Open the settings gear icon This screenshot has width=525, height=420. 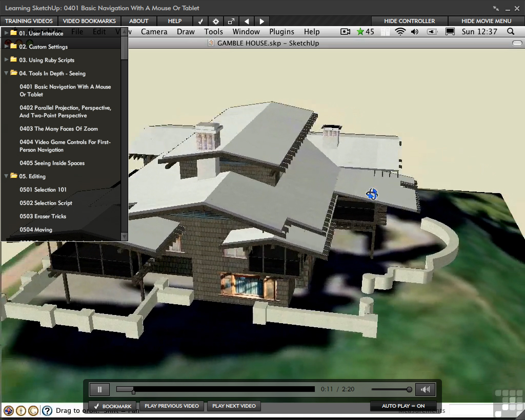(216, 22)
